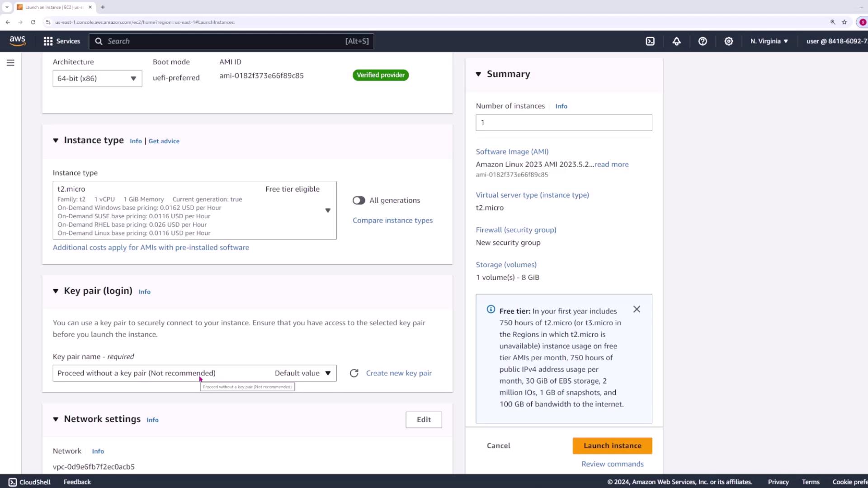Click the Launch instance button
Screen dimensions: 868x488
612,446
